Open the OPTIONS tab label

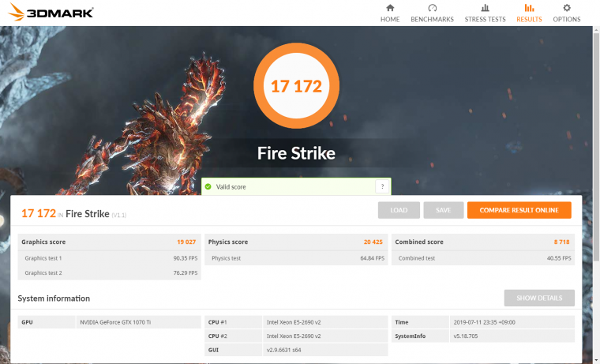click(566, 19)
